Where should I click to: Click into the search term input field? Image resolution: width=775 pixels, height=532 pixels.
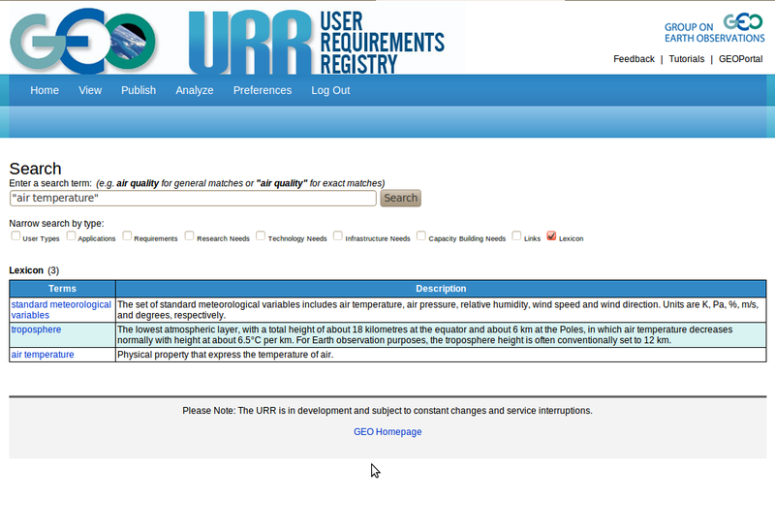coord(192,198)
